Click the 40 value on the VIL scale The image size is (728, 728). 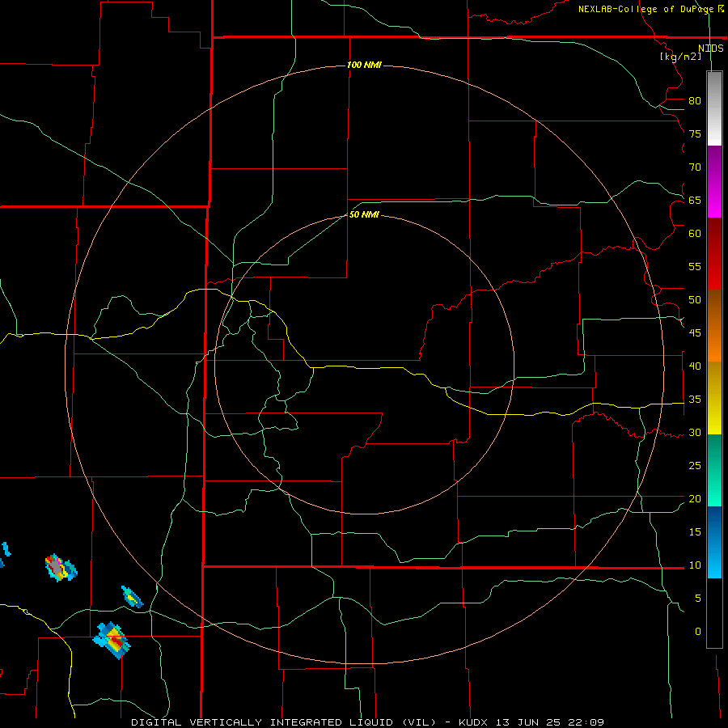695,366
